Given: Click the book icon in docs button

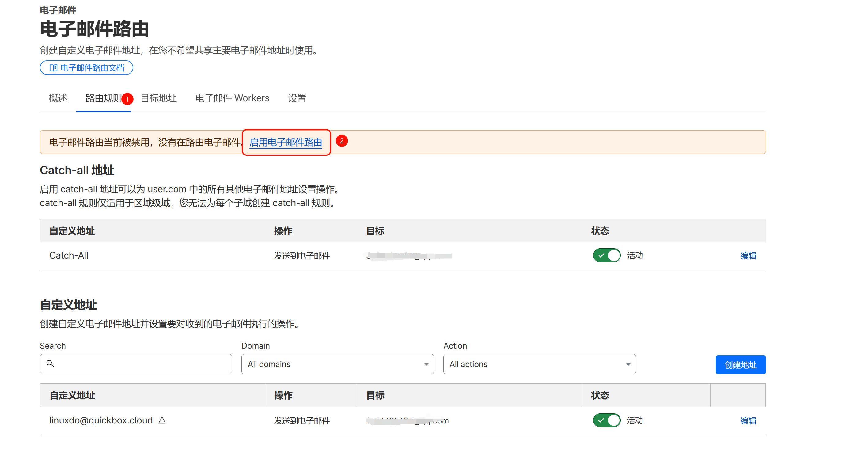Looking at the screenshot, I should [x=53, y=68].
